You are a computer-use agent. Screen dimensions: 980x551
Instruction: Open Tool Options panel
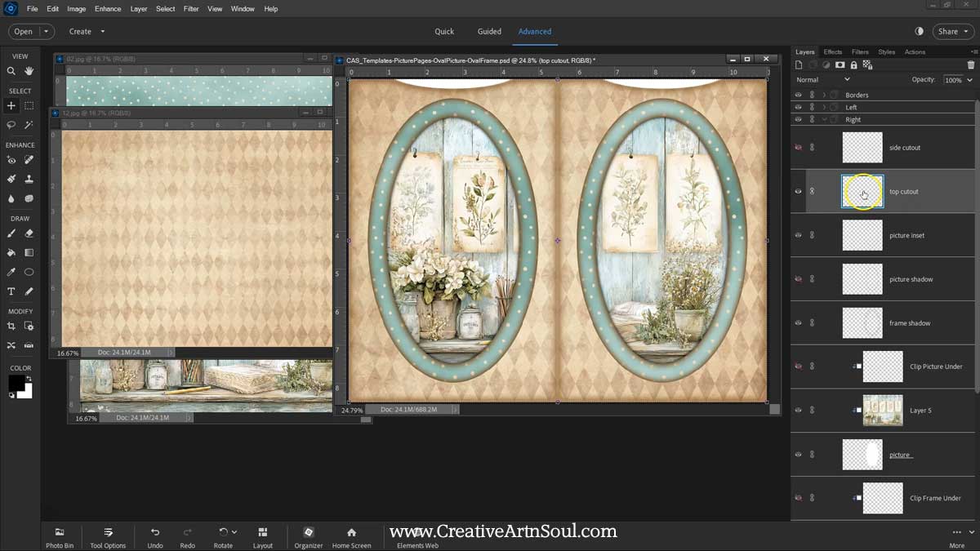(108, 537)
